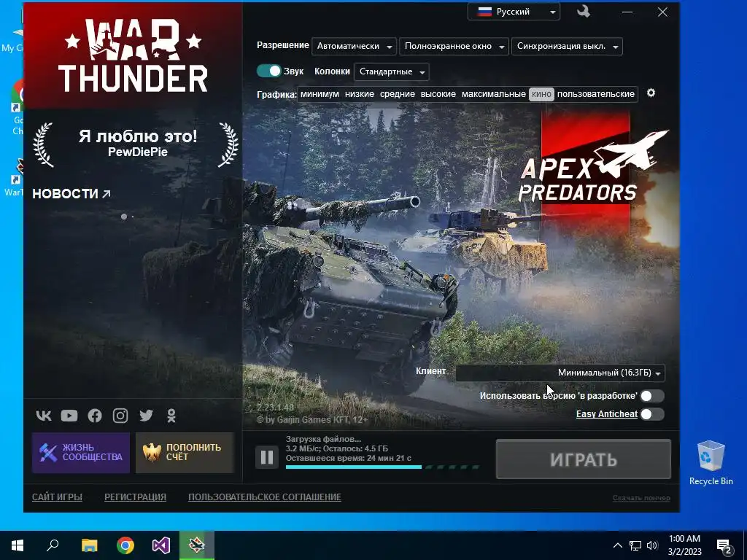Click ПОПОЛНИТЬ СЧЁТ top-up button
747x560 pixels.
pyautogui.click(x=185, y=452)
